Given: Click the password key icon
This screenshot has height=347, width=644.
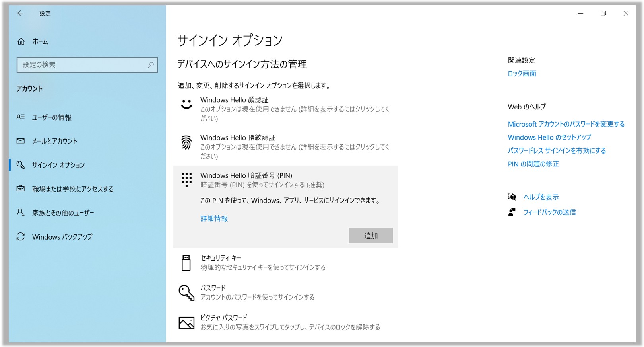Looking at the screenshot, I should click(186, 292).
